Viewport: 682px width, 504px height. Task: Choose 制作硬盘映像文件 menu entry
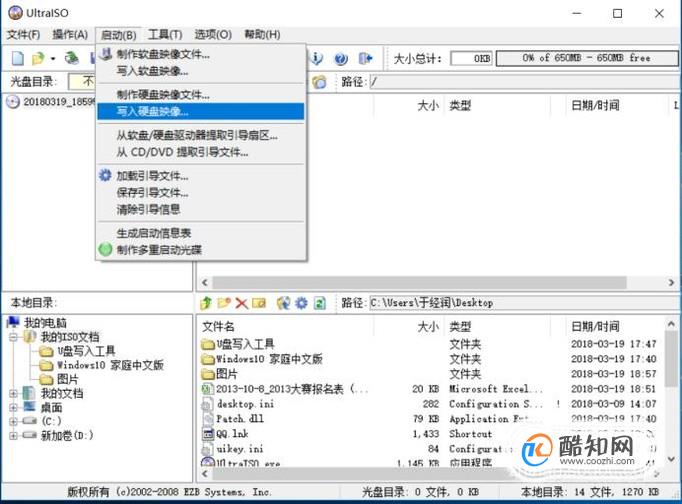[201, 95]
